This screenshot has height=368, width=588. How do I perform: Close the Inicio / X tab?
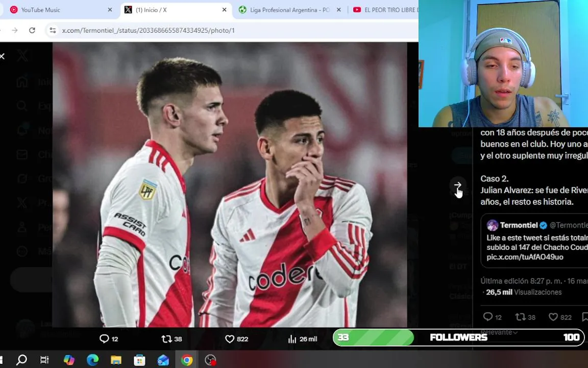(224, 10)
